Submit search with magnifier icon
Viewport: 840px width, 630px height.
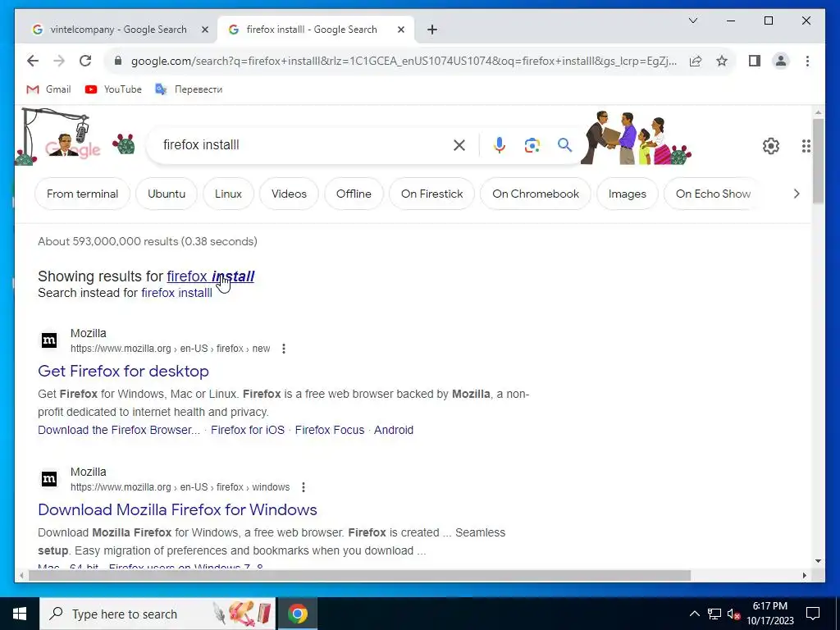(x=564, y=145)
